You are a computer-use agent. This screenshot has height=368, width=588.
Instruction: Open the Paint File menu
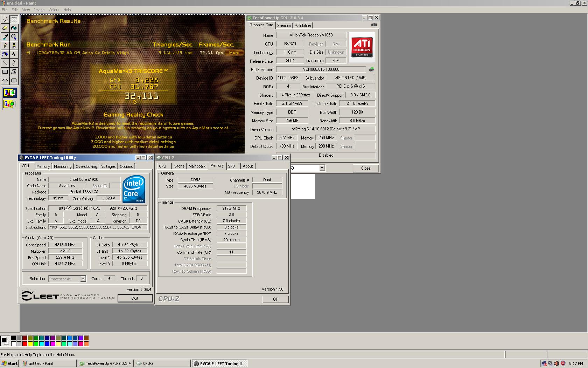point(5,10)
